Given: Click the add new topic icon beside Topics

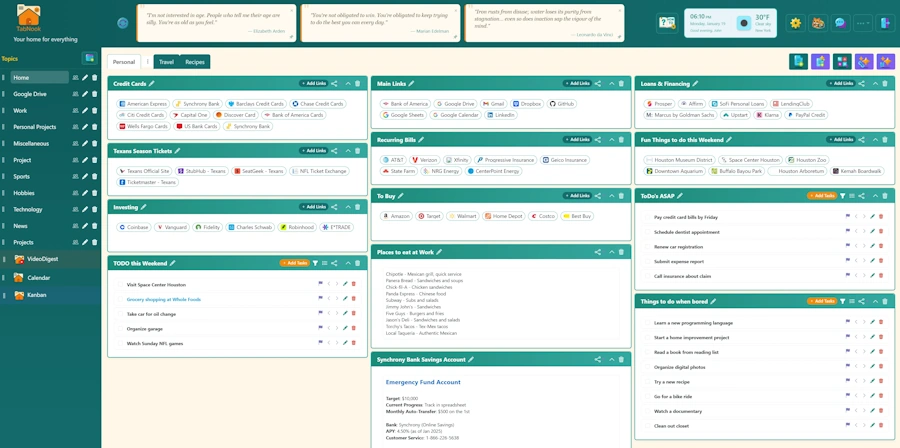Looking at the screenshot, I should (x=89, y=58).
